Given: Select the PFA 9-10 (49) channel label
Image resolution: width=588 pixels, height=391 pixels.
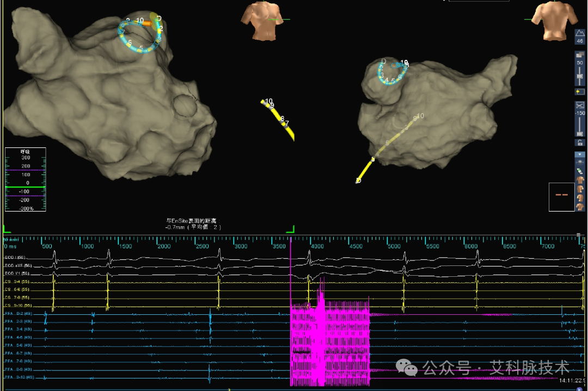Looking at the screenshot, I should (x=19, y=377).
